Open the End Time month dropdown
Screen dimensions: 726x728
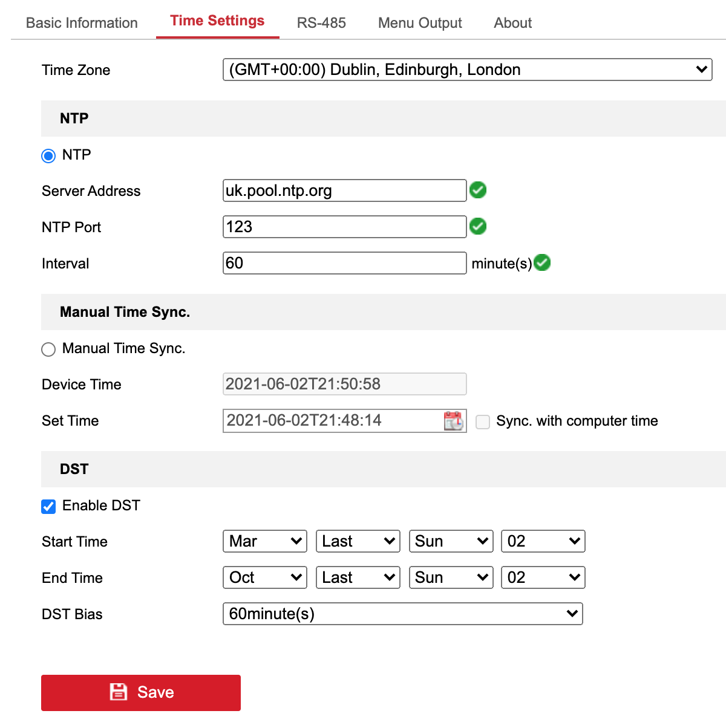(x=265, y=577)
